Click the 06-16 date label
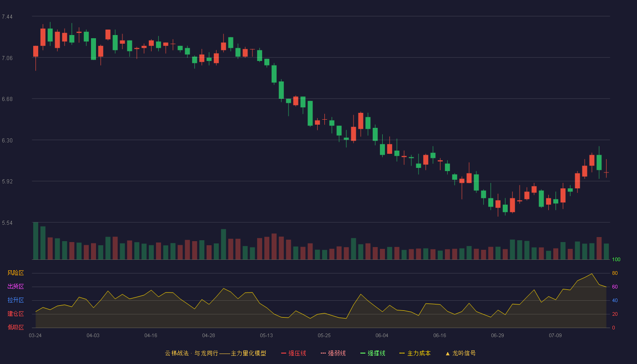The height and width of the screenshot is (364, 637). [x=440, y=335]
